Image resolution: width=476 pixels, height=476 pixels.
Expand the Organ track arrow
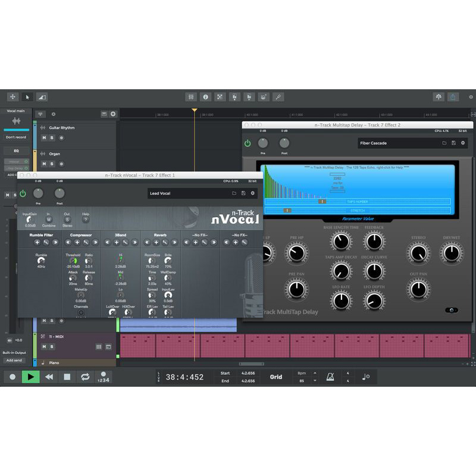pyautogui.click(x=35, y=151)
